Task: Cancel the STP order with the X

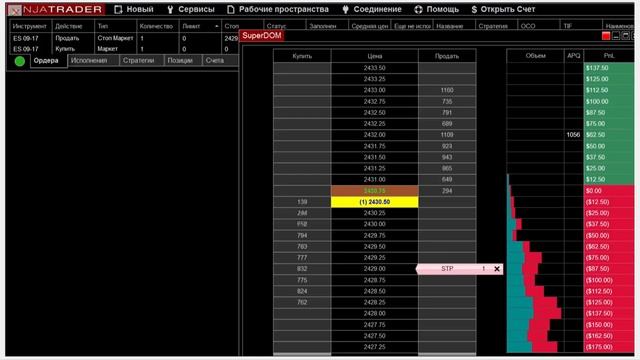Action: click(497, 269)
